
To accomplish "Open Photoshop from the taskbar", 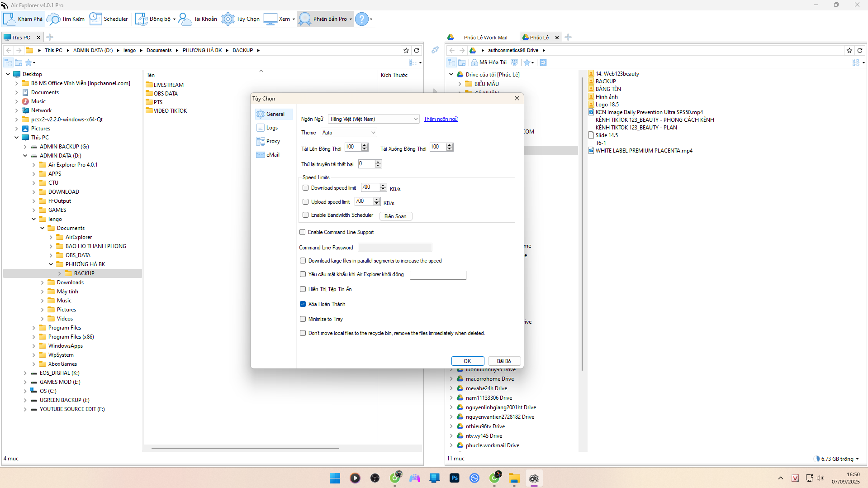I will click(x=454, y=478).
